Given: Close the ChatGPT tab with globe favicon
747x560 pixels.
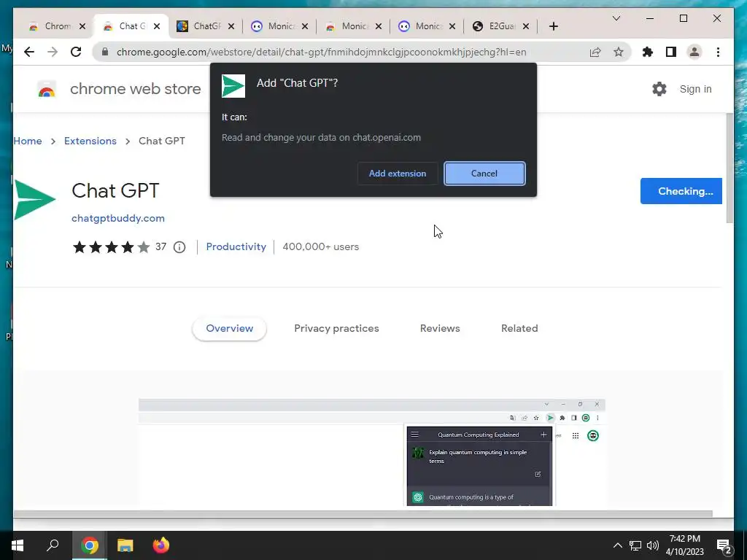Looking at the screenshot, I should (231, 26).
